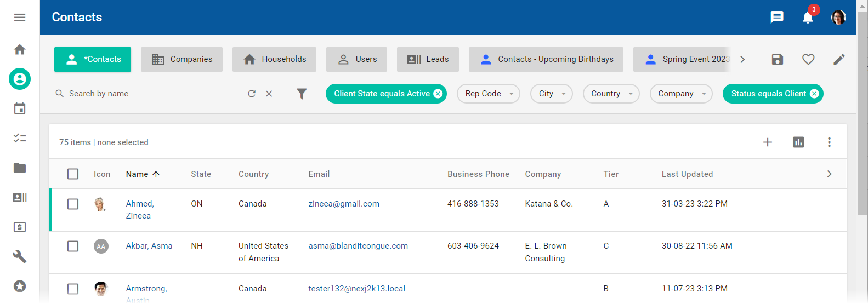Select the checkbox for Akbar, Asma

click(73, 246)
